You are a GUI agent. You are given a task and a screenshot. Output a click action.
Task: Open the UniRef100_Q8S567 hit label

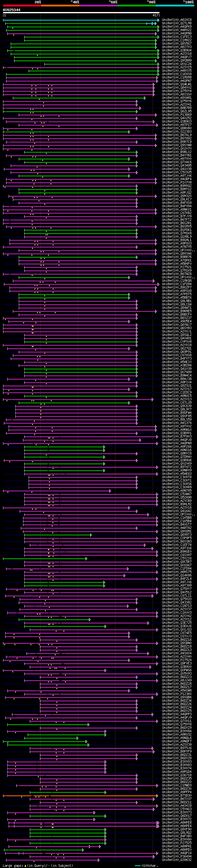(177, 43)
